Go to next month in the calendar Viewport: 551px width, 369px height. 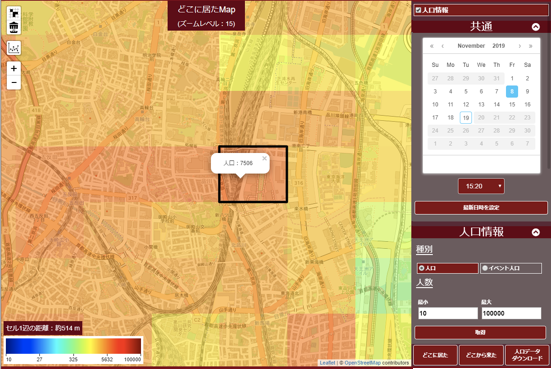[x=519, y=46]
